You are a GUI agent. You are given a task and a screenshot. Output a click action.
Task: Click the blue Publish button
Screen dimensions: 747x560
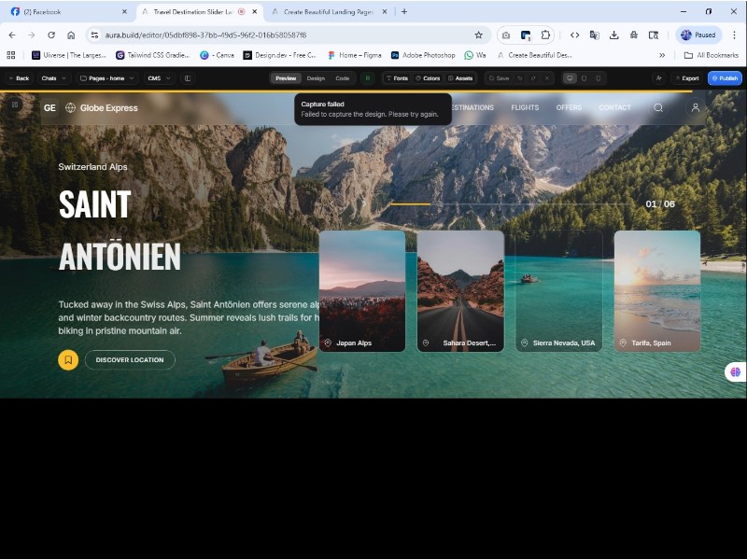[x=726, y=78]
